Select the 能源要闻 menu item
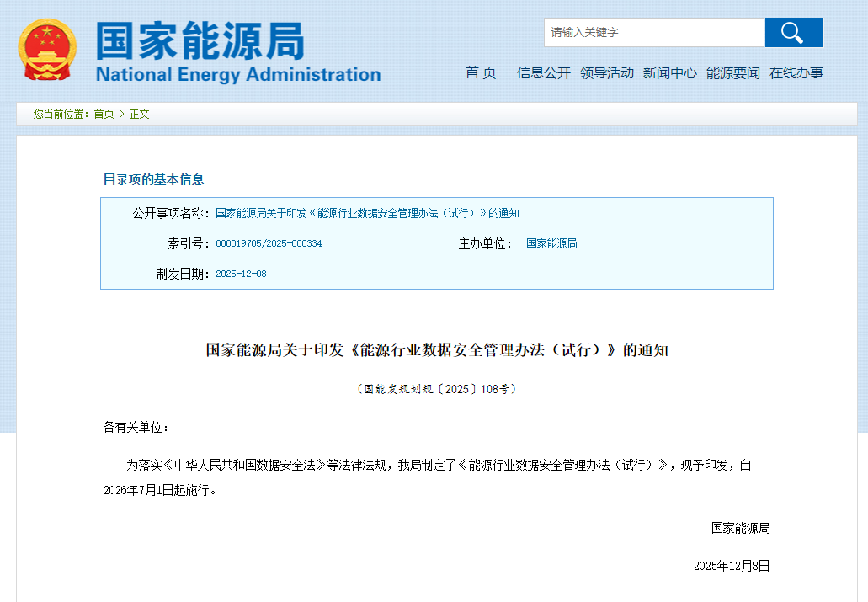This screenshot has height=602, width=868. [732, 73]
